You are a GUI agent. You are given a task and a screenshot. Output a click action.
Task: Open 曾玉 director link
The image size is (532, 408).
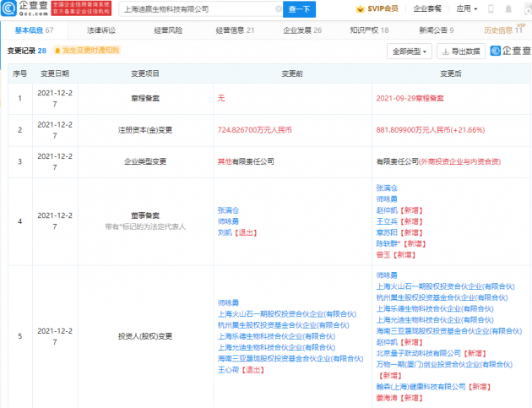pos(383,255)
